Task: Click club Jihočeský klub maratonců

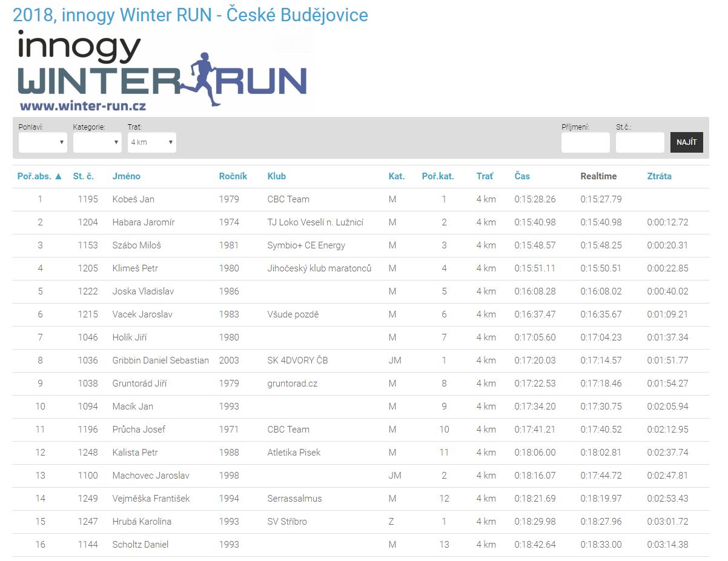Action: click(x=320, y=268)
